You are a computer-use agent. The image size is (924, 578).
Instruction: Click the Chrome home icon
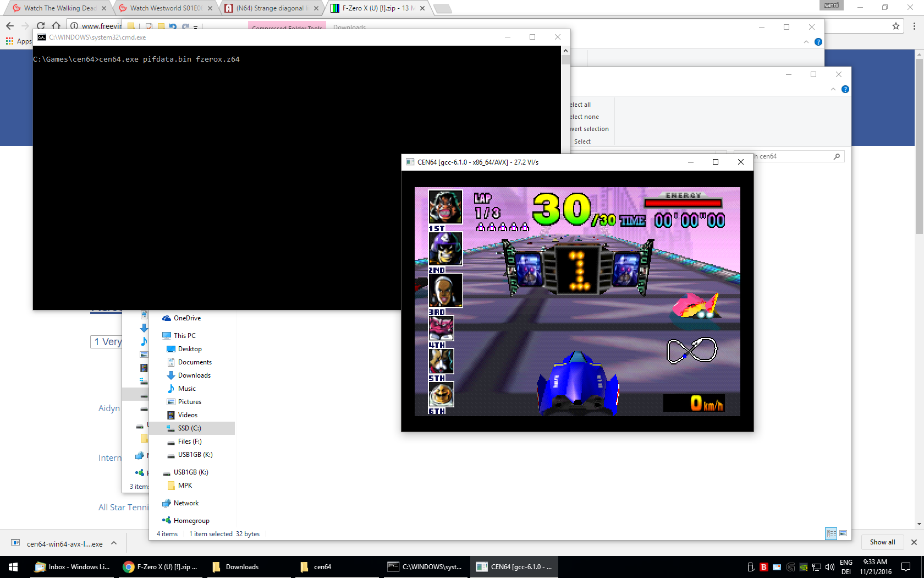click(x=56, y=26)
